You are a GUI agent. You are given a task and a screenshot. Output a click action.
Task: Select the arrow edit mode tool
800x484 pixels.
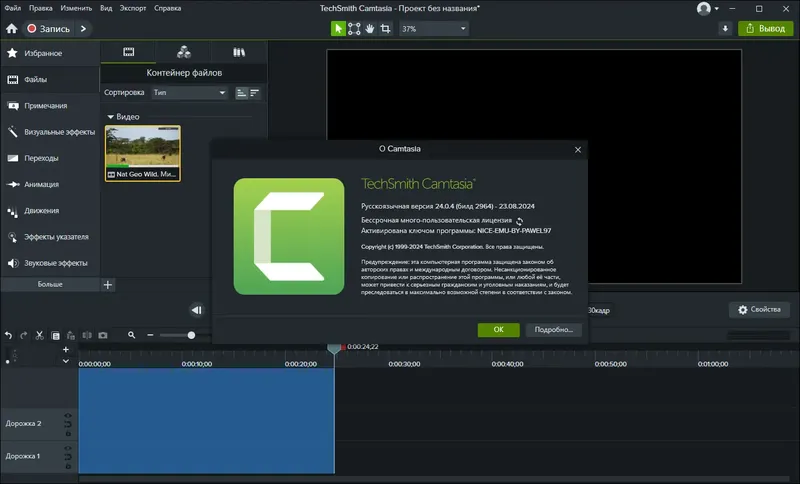[x=338, y=29]
